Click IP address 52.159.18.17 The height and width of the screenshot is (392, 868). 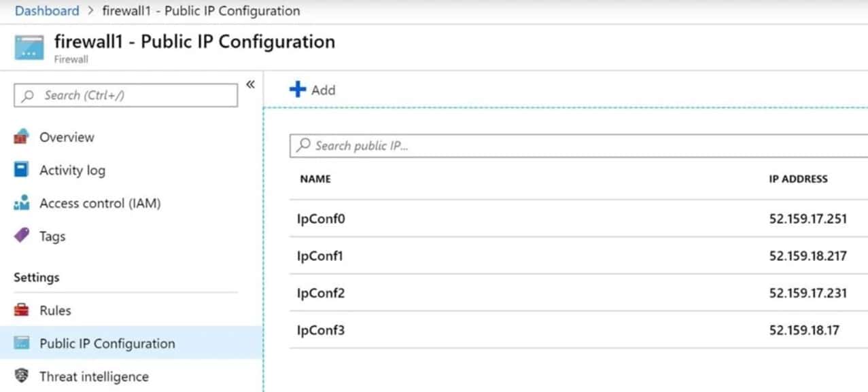click(804, 331)
